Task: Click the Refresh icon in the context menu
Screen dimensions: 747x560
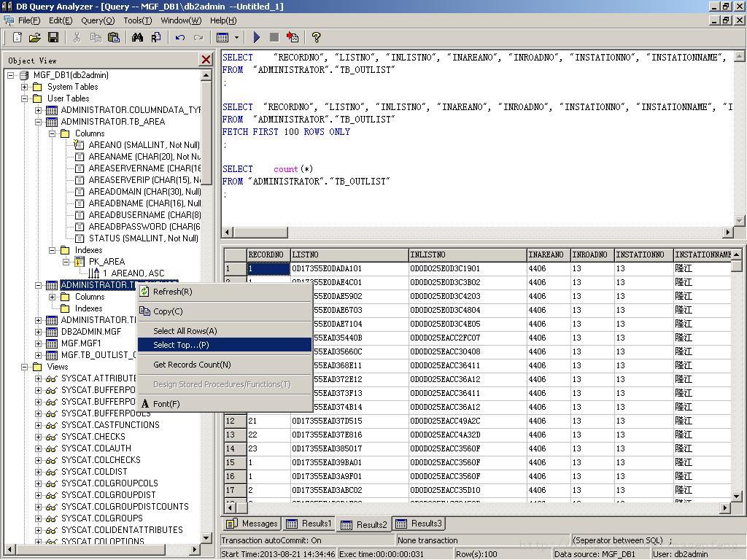Action: point(144,292)
